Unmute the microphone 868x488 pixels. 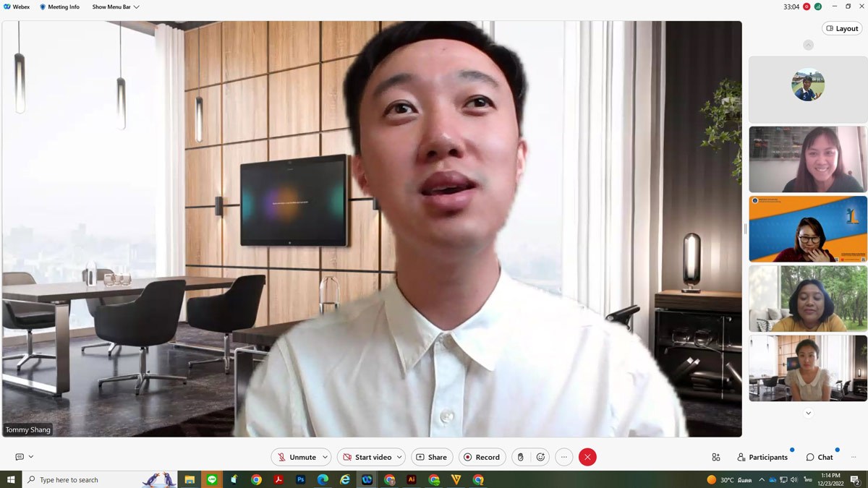coord(296,457)
